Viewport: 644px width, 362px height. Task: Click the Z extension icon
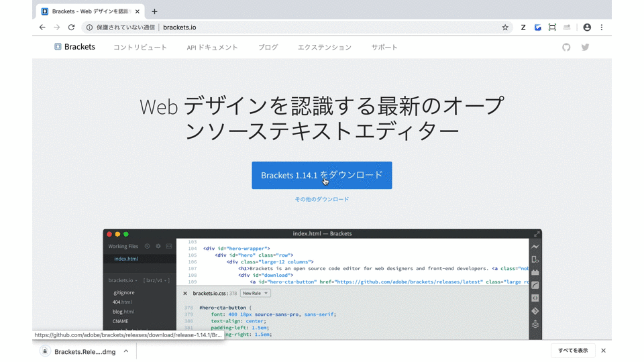[x=523, y=27]
